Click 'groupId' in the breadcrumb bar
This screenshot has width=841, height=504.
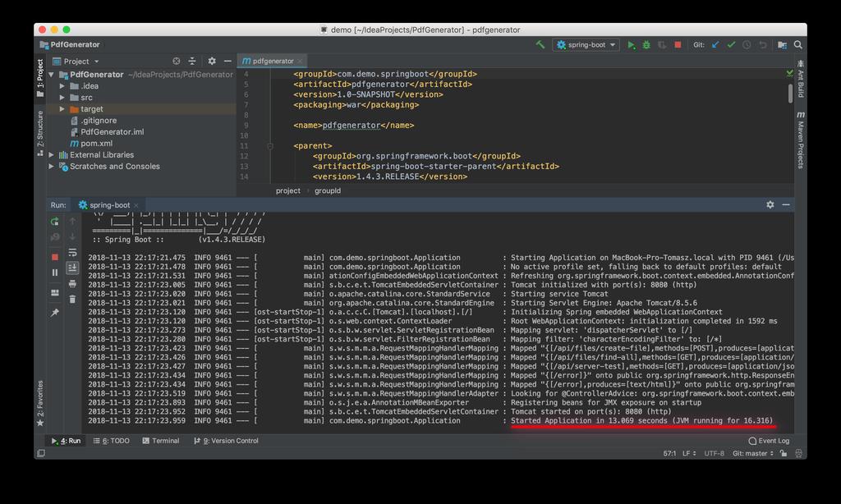point(328,191)
